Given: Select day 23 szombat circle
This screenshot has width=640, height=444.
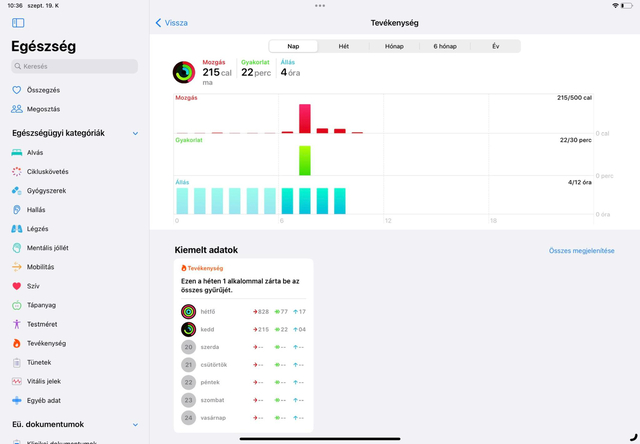Looking at the screenshot, I should (188, 400).
